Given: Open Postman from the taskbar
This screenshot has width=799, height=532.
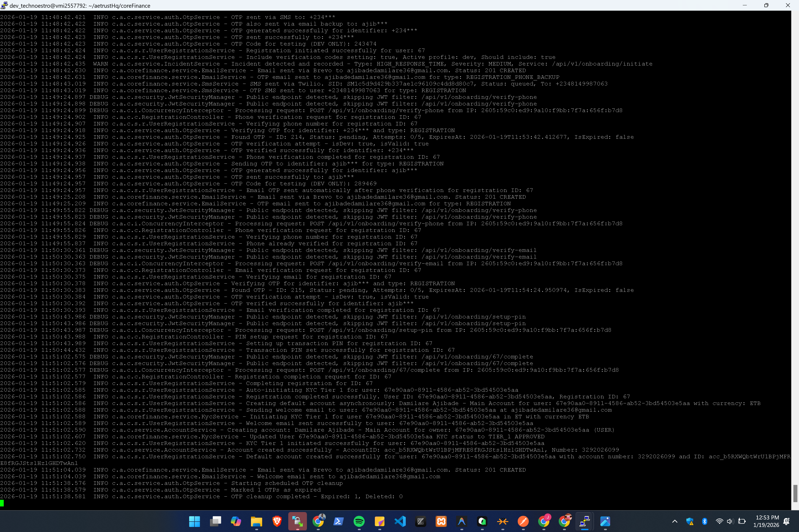Looking at the screenshot, I should [523, 521].
